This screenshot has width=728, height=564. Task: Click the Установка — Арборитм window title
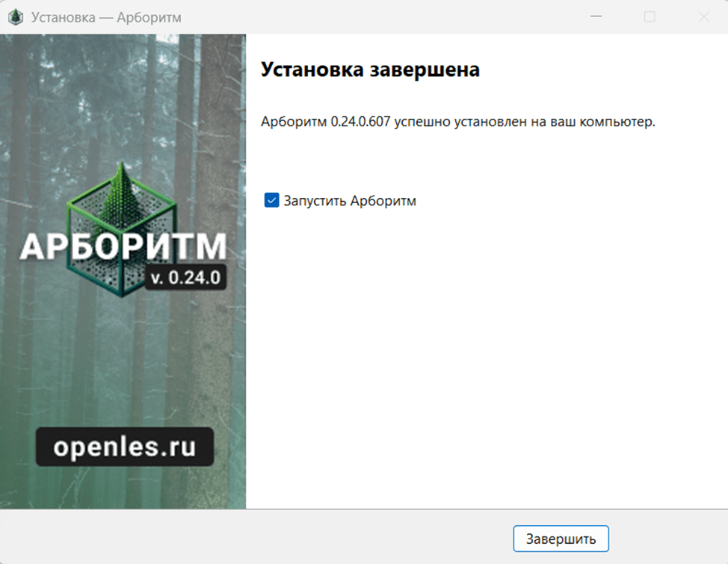click(106, 18)
